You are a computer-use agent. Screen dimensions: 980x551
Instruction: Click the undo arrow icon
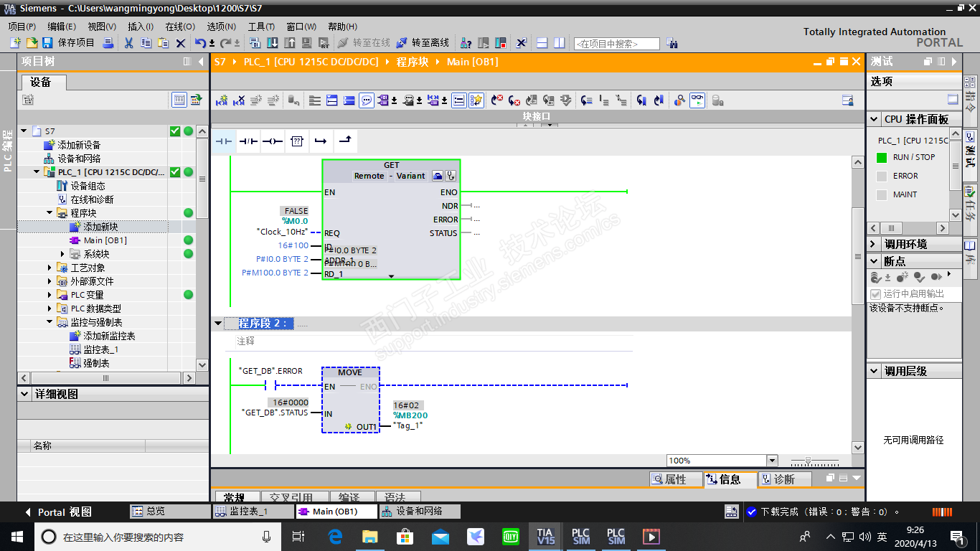pyautogui.click(x=200, y=43)
